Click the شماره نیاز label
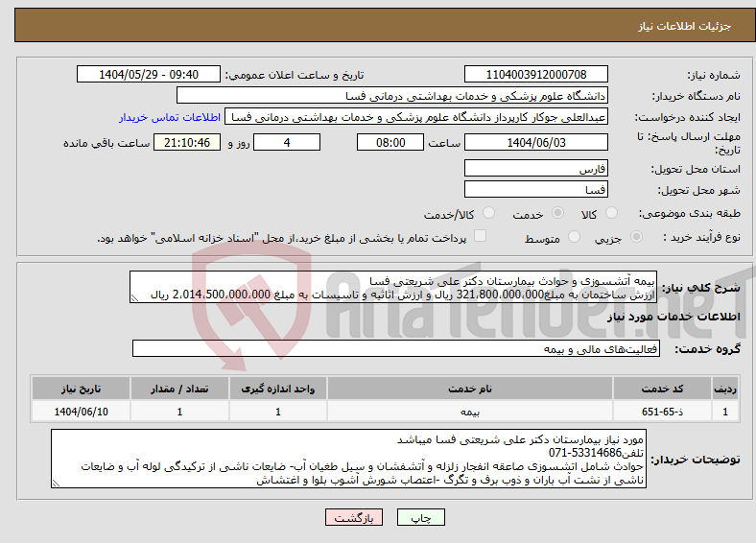 coord(714,75)
